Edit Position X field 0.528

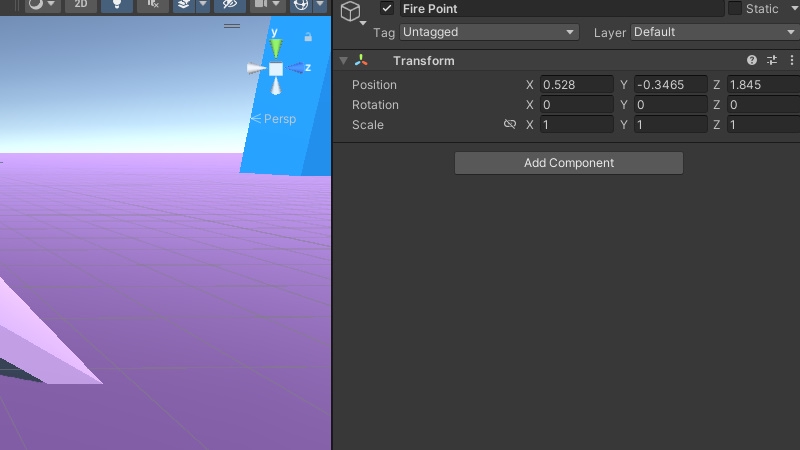pyautogui.click(x=577, y=85)
